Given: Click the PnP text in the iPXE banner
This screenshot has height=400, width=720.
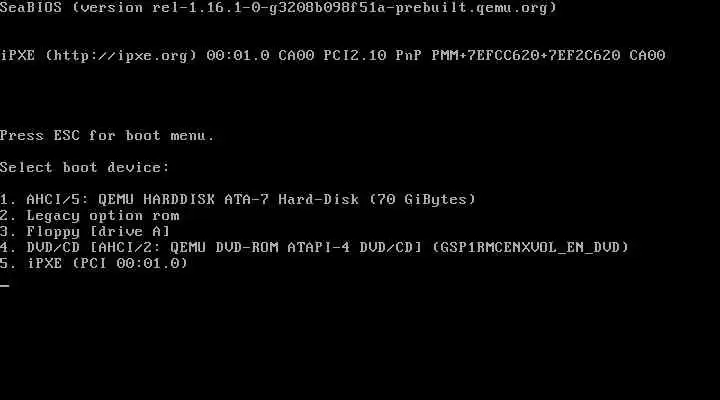Looking at the screenshot, I should [x=409, y=56].
